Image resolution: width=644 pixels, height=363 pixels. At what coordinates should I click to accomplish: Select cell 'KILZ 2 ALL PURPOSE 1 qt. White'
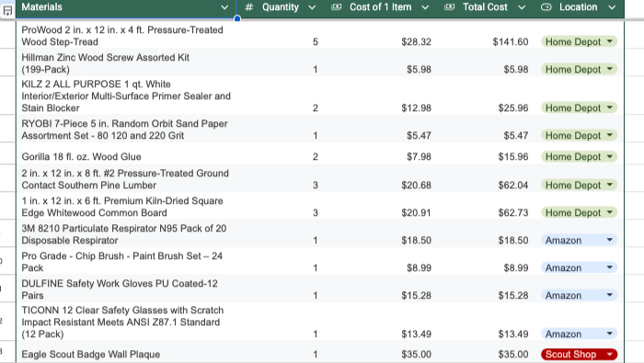126,96
